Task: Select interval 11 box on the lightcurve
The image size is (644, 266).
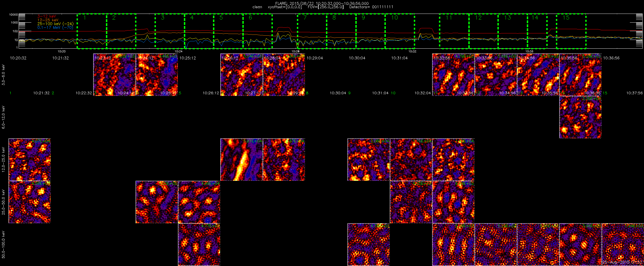Action: [x=454, y=31]
